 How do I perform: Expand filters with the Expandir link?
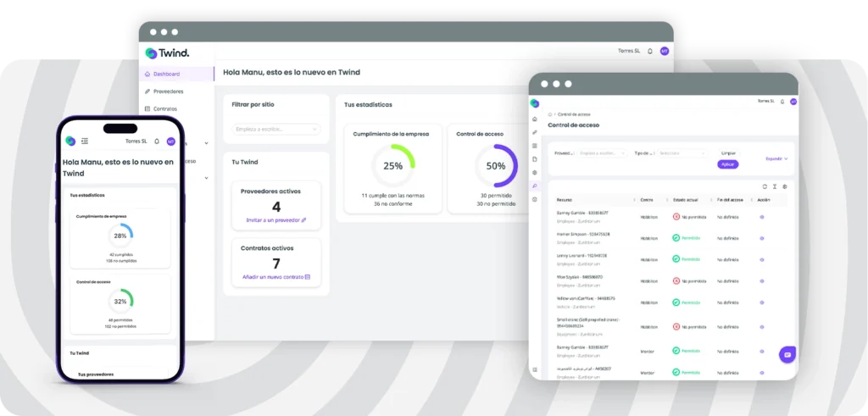click(776, 158)
